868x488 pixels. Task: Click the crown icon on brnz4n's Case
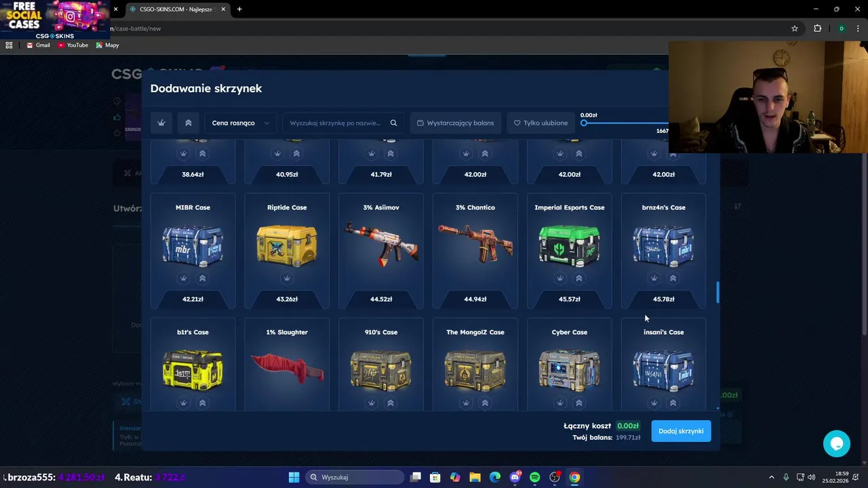[654, 278]
